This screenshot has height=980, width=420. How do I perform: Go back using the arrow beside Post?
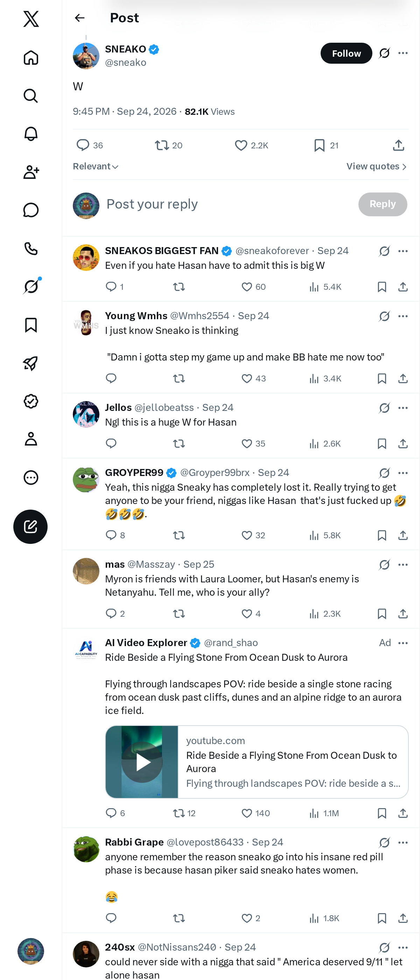[79, 18]
